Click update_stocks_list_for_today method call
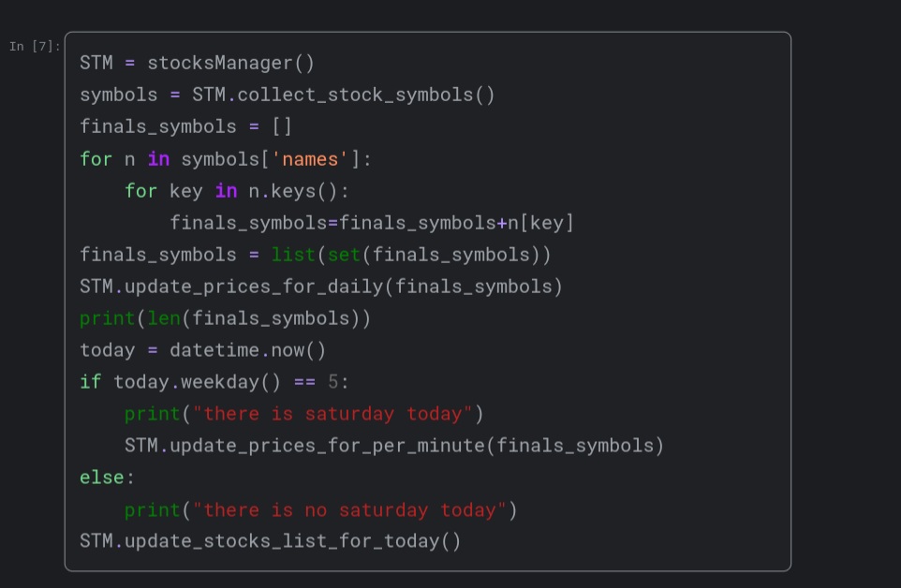Viewport: 901px width, 588px height. [282, 541]
